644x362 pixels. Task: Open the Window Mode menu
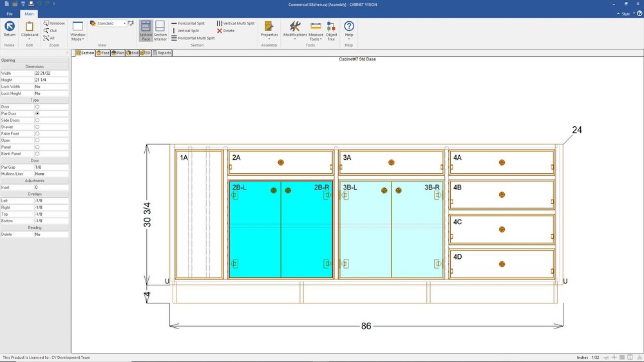click(78, 31)
